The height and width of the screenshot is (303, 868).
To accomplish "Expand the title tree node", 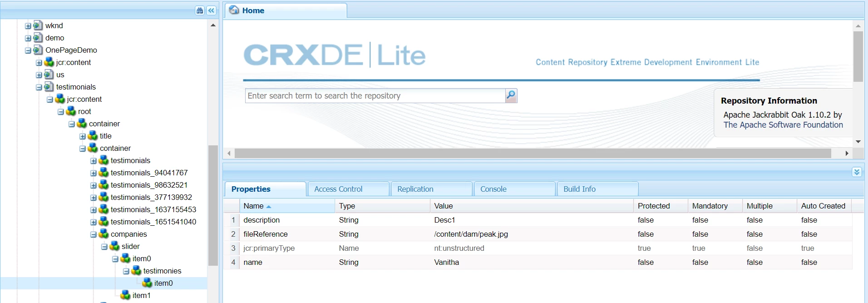I will 82,136.
